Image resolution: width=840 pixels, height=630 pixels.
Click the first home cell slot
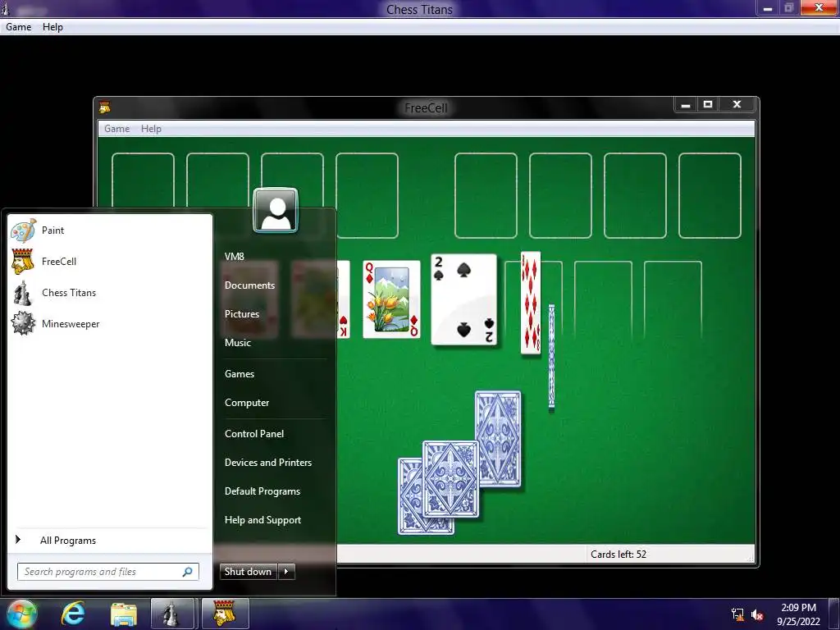(x=486, y=195)
